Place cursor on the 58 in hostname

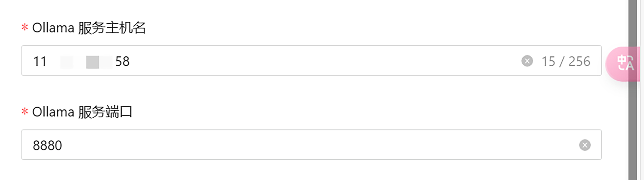pos(122,61)
